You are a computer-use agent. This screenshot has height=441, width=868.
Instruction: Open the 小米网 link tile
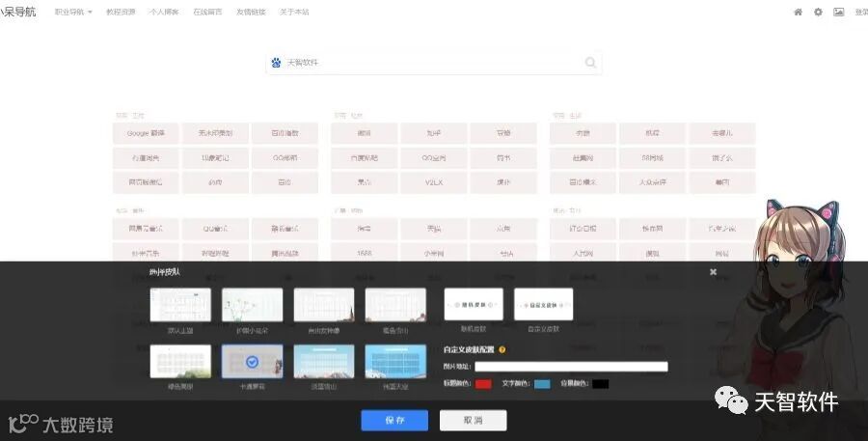(x=433, y=253)
